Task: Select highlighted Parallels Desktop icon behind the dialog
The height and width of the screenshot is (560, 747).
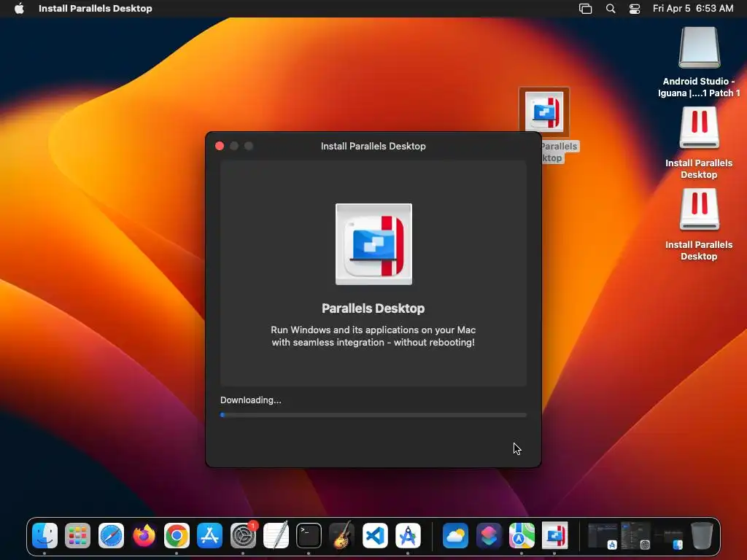Action: coord(544,112)
